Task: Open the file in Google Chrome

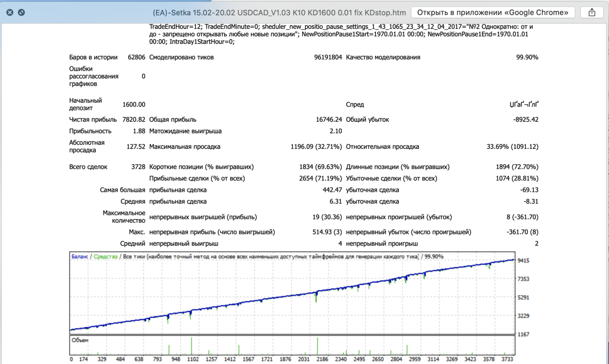Action: [493, 12]
